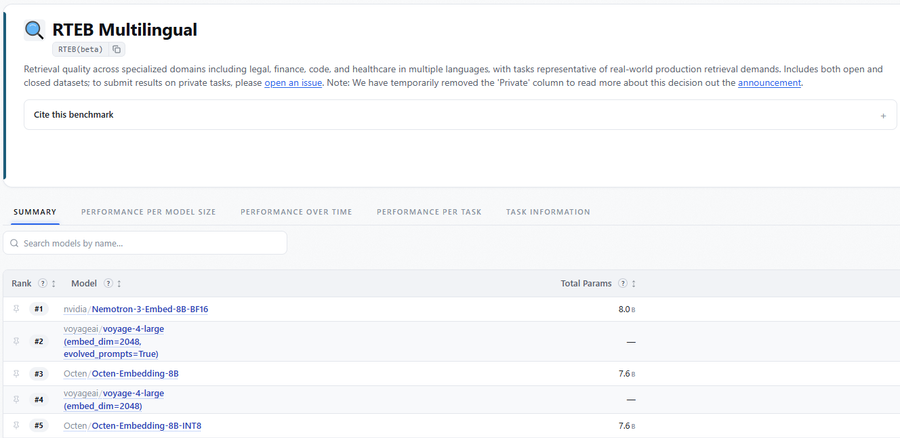Viewport: 900px width, 438px height.
Task: Expand the Cite this benchmark section
Action: pos(460,115)
